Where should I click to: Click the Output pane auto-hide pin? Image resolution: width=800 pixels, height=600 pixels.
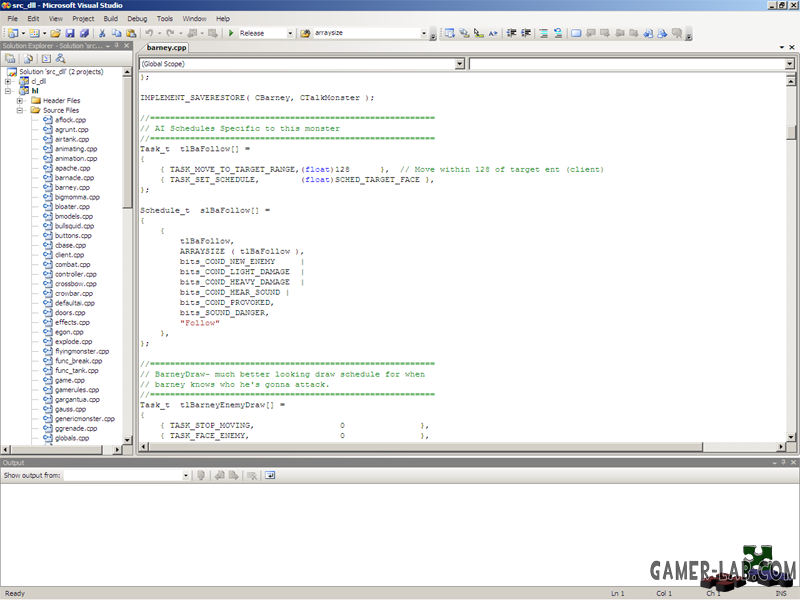[784, 462]
